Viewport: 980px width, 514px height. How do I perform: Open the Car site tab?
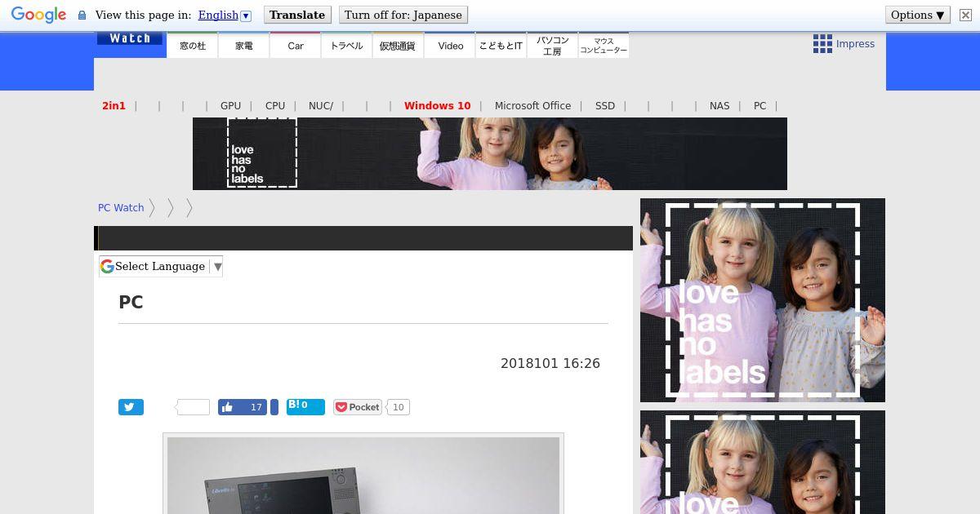click(x=296, y=46)
